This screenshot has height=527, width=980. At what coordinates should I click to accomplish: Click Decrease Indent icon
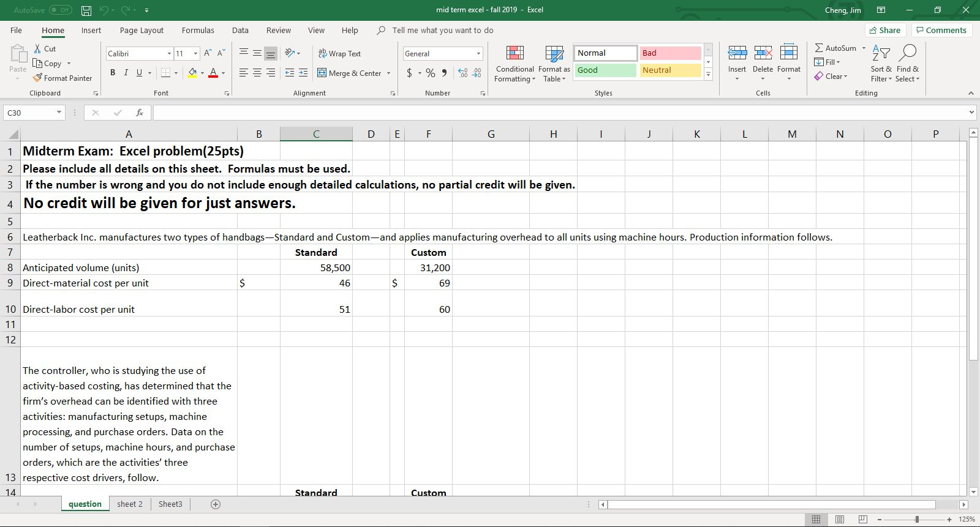pyautogui.click(x=289, y=73)
